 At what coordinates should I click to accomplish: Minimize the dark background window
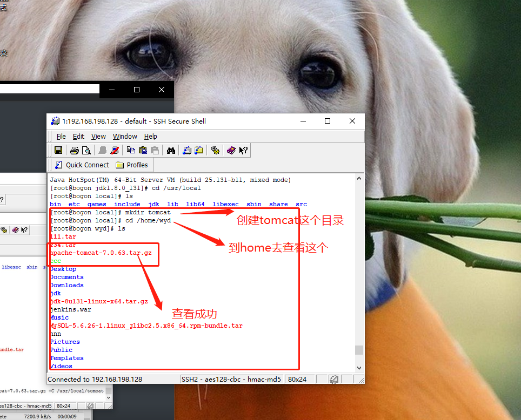(112, 90)
